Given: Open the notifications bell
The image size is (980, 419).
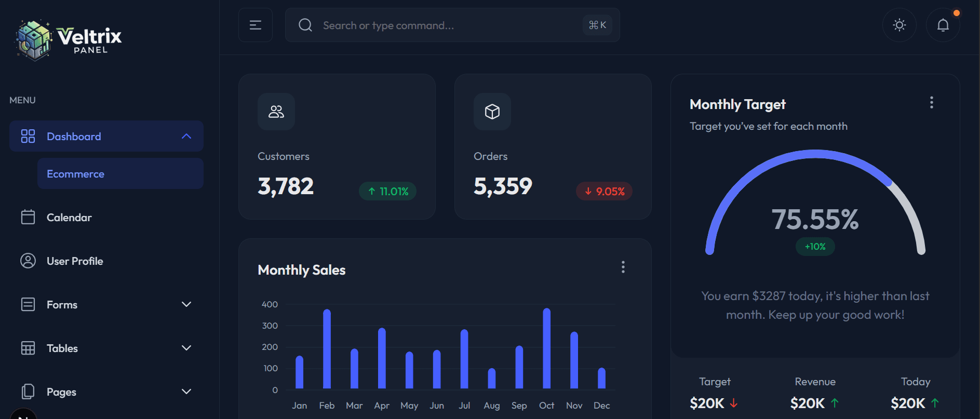Looking at the screenshot, I should coord(943,25).
